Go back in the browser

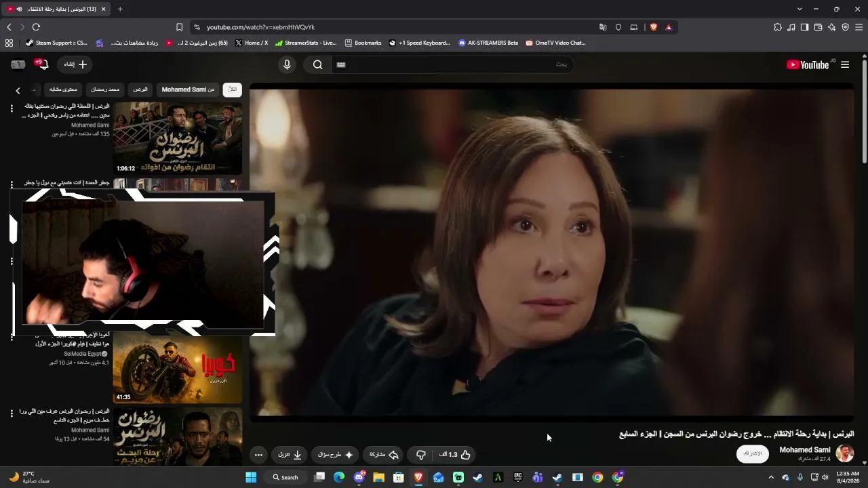pos(9,27)
